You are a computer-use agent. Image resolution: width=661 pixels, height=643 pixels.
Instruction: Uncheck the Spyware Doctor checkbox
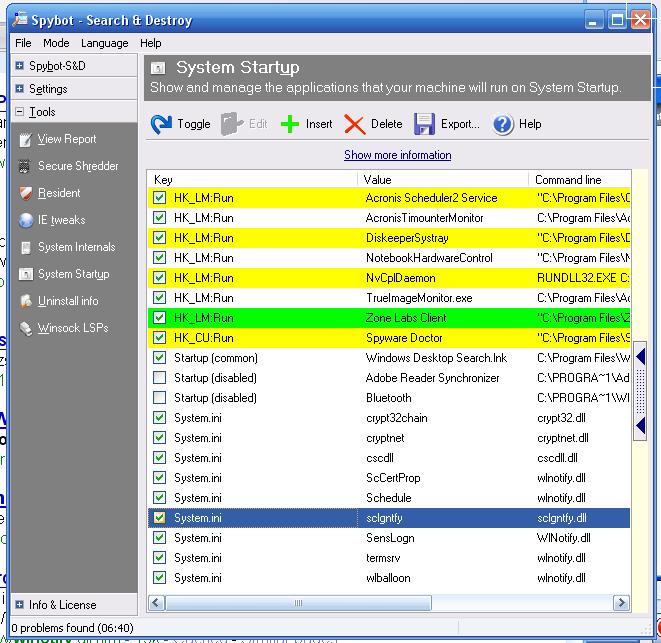click(x=159, y=338)
